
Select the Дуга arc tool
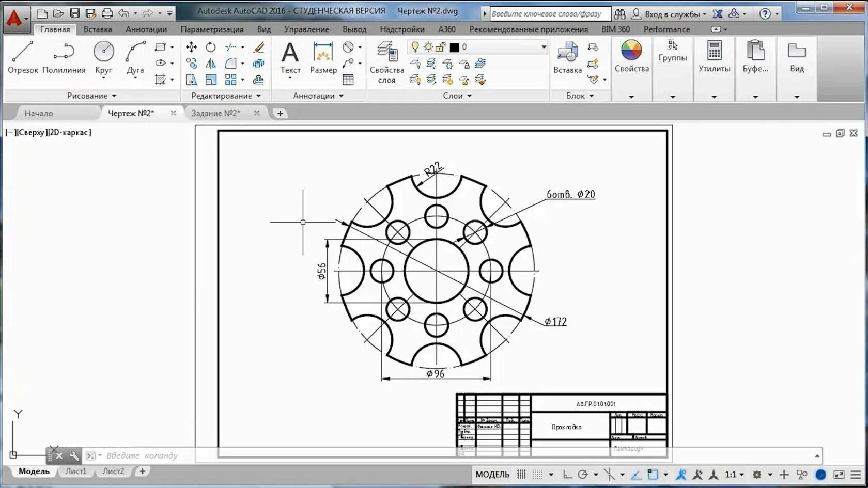[135, 57]
